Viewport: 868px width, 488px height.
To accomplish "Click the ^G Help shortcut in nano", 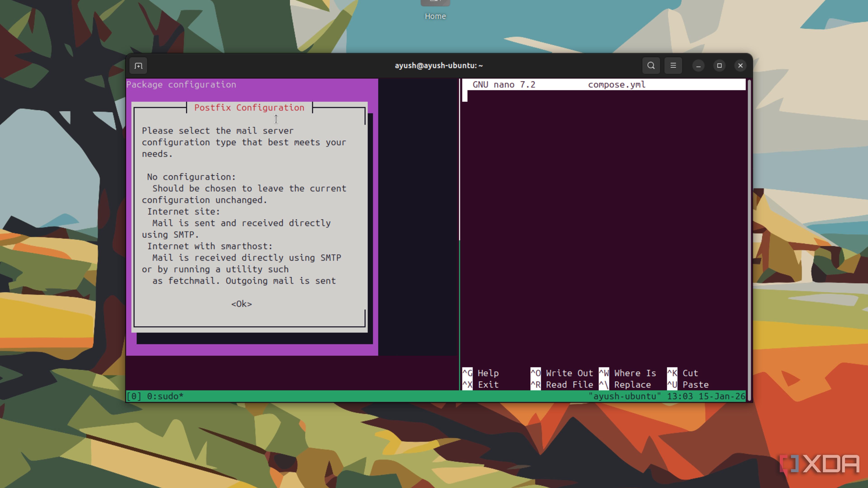I will tap(480, 373).
